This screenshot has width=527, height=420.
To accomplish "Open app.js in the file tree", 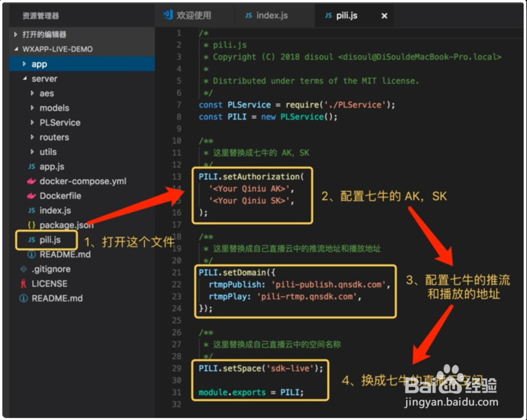I will point(52,167).
